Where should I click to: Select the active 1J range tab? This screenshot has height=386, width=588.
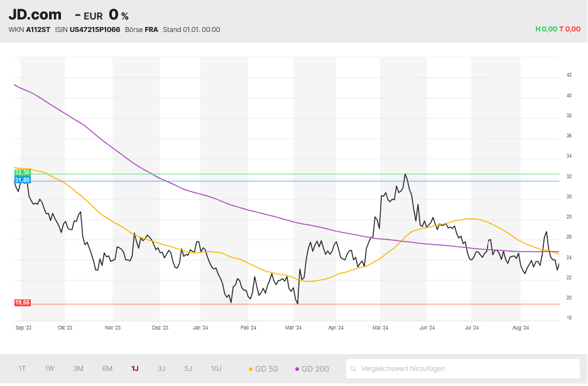pos(135,368)
